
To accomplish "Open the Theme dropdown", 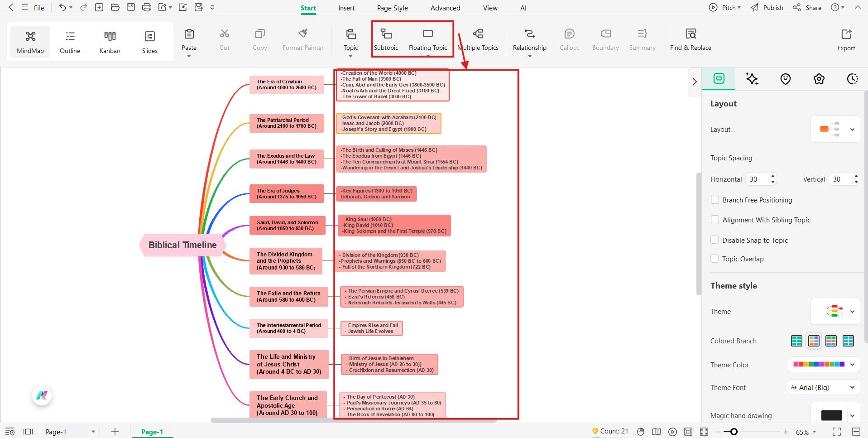I will 835,311.
